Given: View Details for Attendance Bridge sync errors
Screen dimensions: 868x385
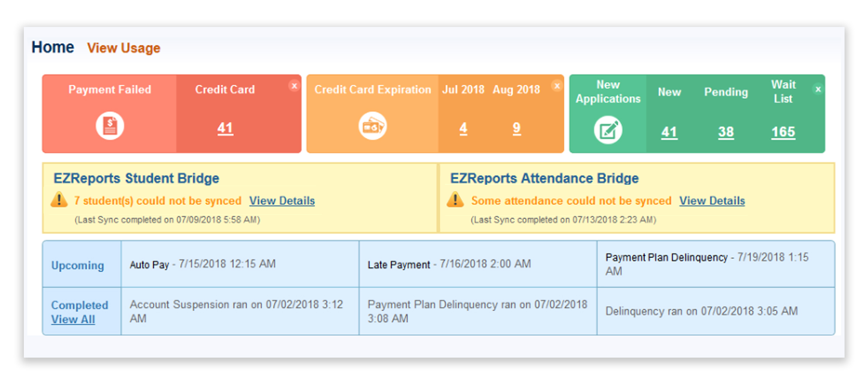Looking at the screenshot, I should [712, 201].
